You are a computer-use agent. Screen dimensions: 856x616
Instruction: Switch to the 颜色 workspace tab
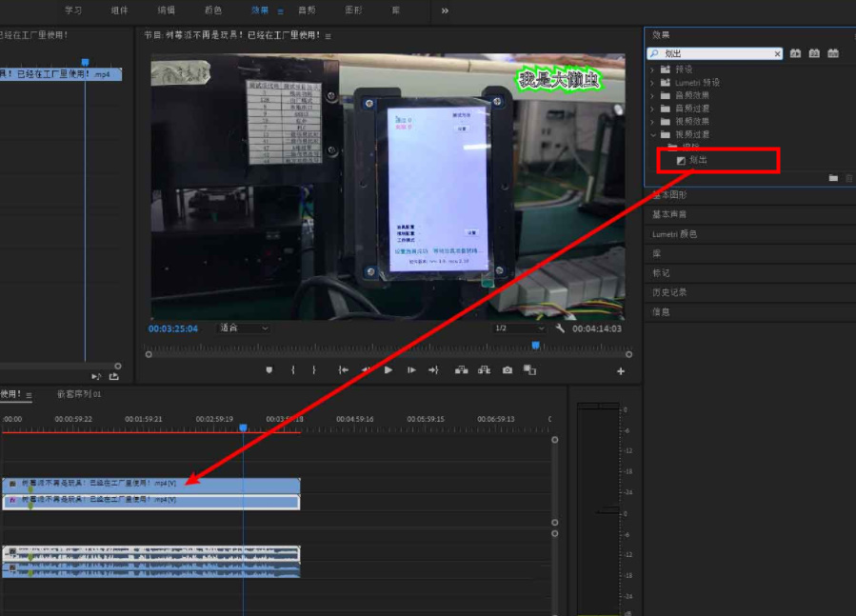pyautogui.click(x=212, y=10)
